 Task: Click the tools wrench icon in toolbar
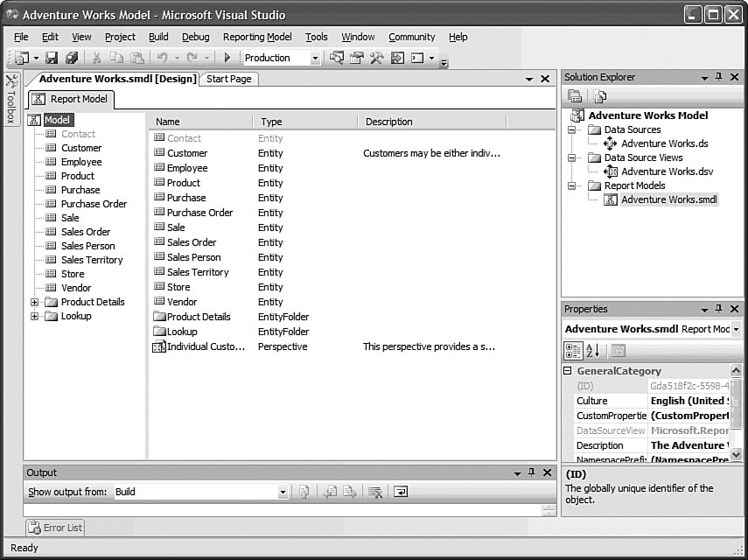pyautogui.click(x=377, y=58)
